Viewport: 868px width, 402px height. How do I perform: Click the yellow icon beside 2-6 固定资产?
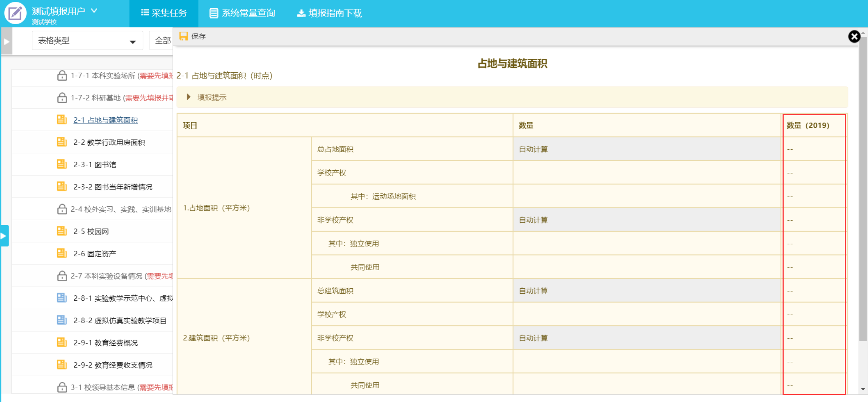tap(62, 253)
